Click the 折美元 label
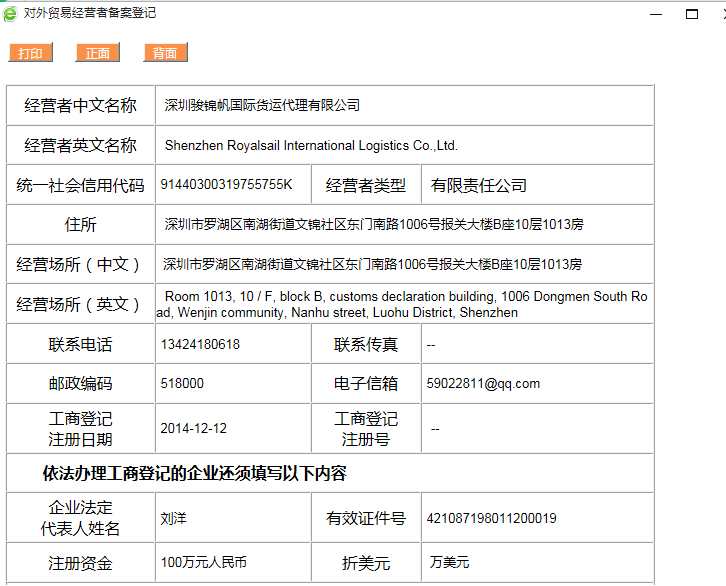The width and height of the screenshot is (726, 586). tap(366, 563)
